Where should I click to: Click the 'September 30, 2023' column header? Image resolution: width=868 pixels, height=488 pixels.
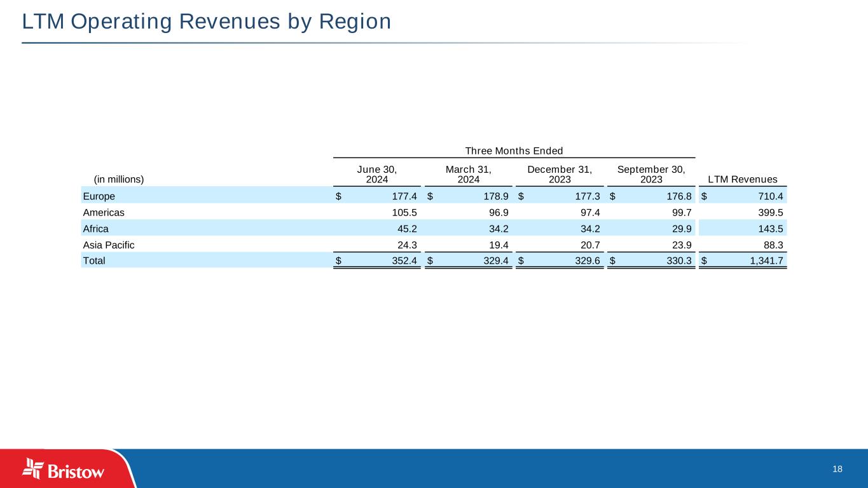pyautogui.click(x=651, y=174)
